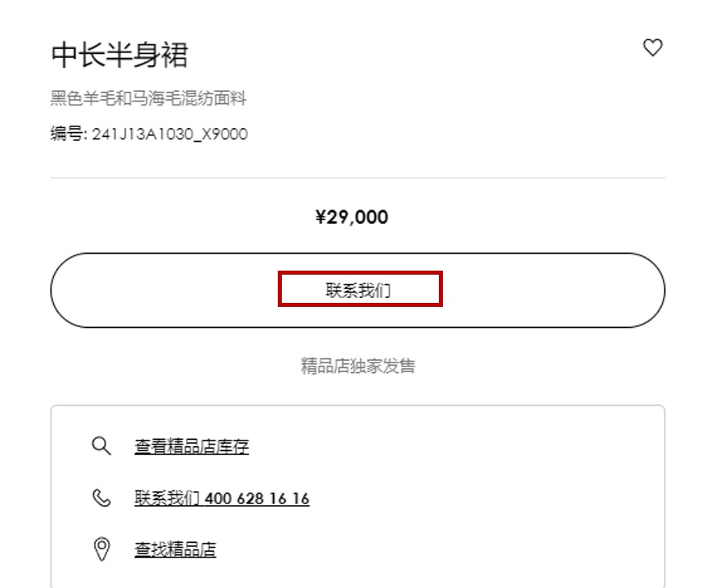Image resolution: width=707 pixels, height=588 pixels.
Task: Open the 查看精品店库存 link
Action: pyautogui.click(x=192, y=447)
